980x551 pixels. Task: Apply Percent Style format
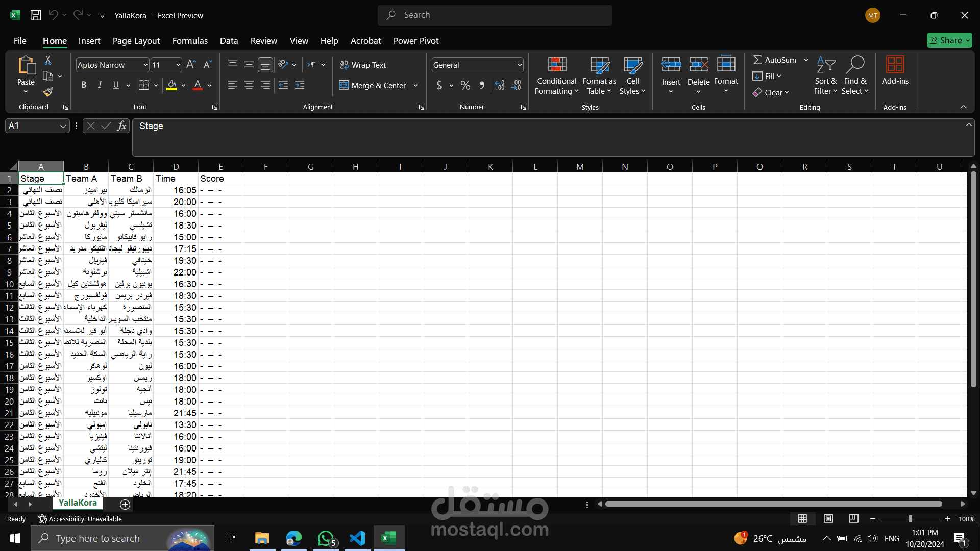coord(465,85)
